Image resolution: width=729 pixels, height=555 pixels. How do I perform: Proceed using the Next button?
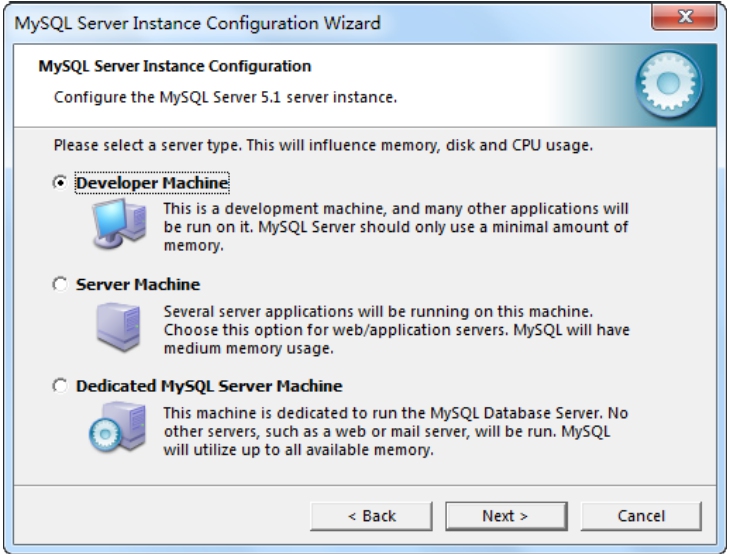[506, 516]
